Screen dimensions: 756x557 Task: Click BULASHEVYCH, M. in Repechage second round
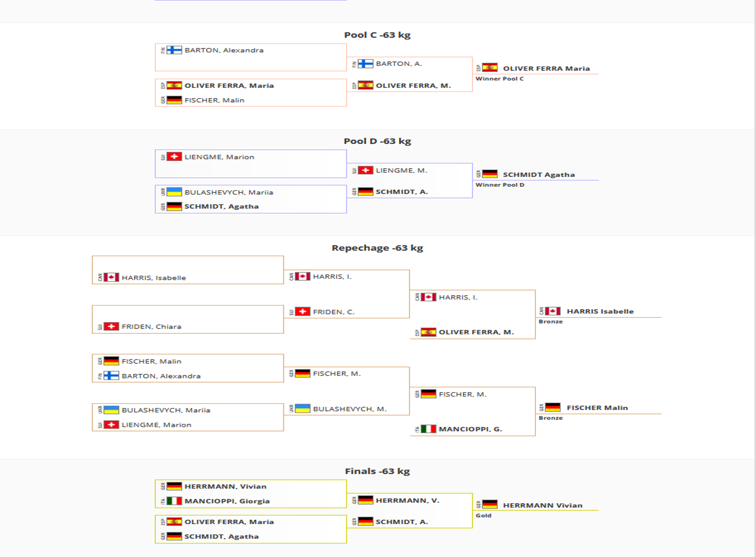tap(349, 409)
